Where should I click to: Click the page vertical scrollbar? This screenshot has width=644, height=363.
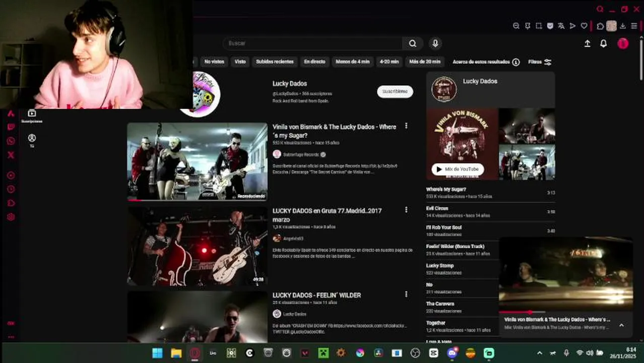(x=641, y=60)
